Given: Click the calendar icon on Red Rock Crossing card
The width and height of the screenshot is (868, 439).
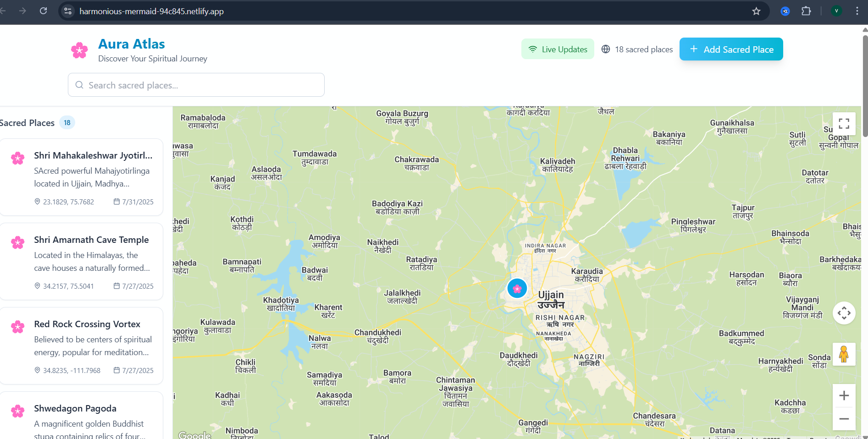Looking at the screenshot, I should point(116,370).
